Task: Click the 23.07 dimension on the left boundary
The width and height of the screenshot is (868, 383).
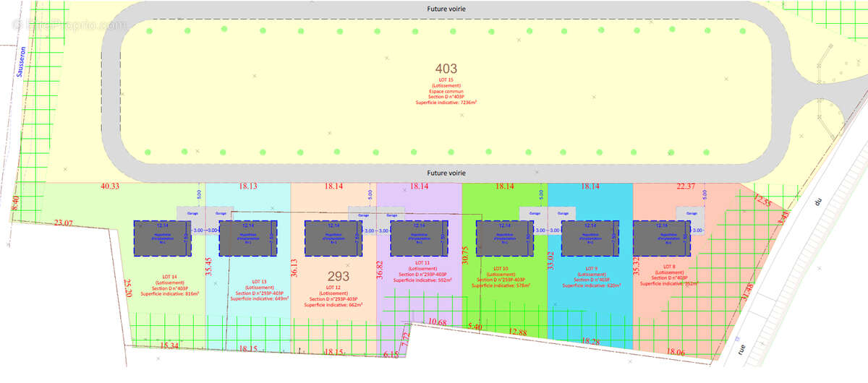Action: click(x=63, y=223)
